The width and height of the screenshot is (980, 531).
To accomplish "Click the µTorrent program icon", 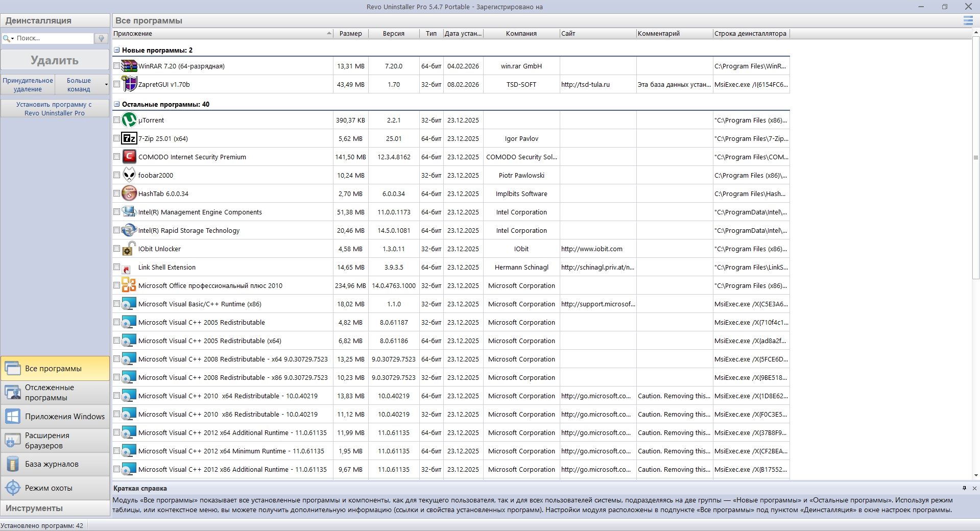I will pyautogui.click(x=129, y=120).
